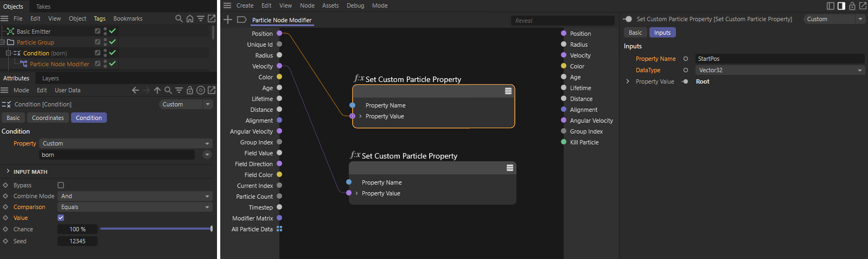Open the Comparison dropdown set to Equals
The image size is (868, 259).
135,207
